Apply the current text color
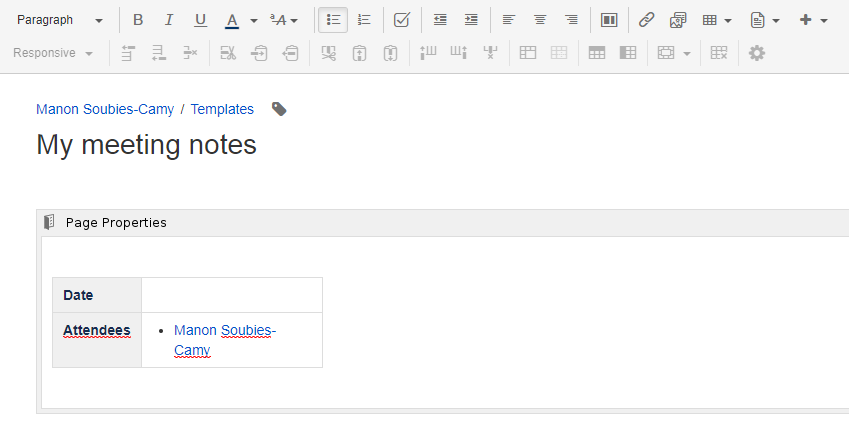The image size is (849, 429). pyautogui.click(x=232, y=20)
